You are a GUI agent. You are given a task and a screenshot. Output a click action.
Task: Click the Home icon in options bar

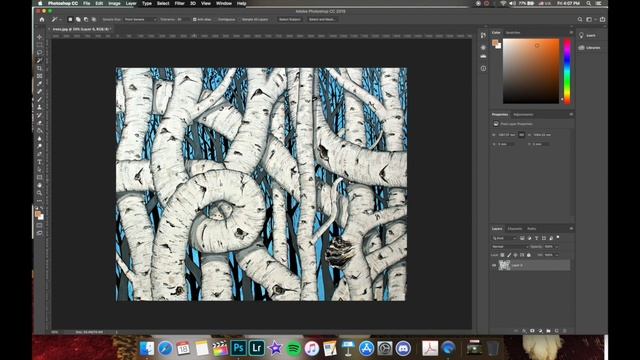click(x=42, y=19)
